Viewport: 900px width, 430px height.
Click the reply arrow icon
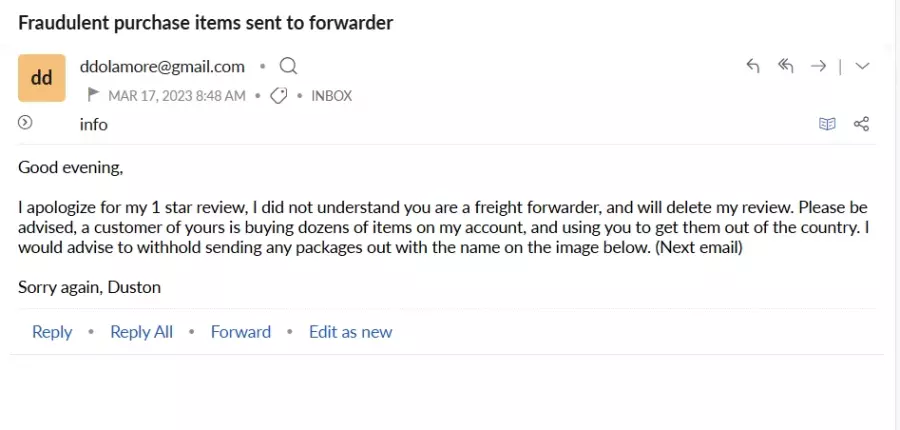coord(752,66)
